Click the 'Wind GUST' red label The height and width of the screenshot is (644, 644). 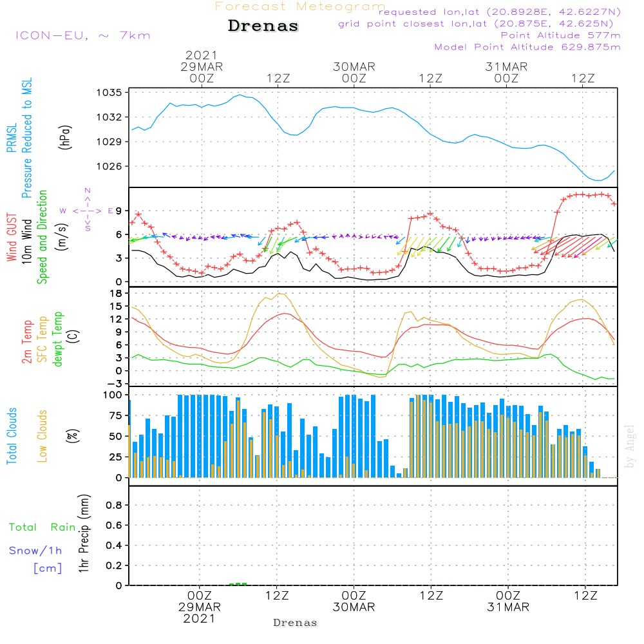pos(12,237)
